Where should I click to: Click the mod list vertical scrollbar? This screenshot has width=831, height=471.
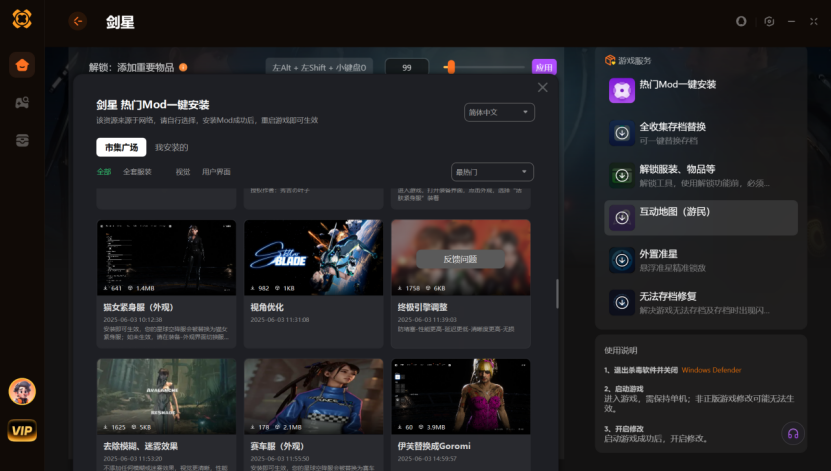coord(556,293)
